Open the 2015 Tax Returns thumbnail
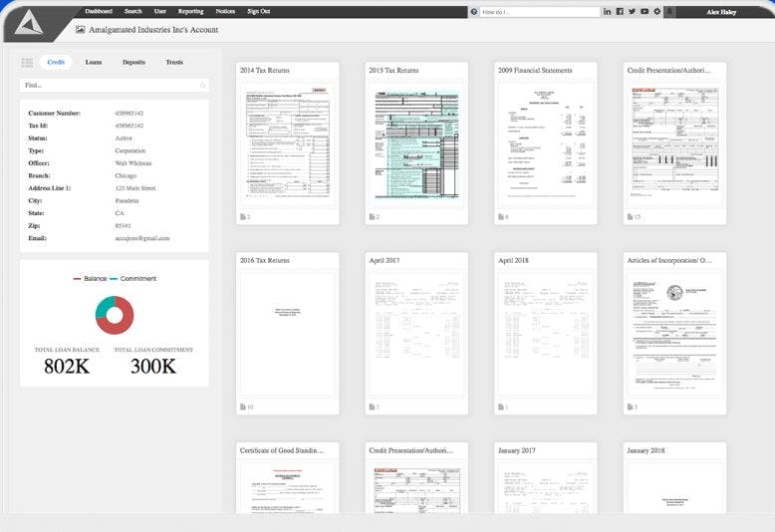Screen dimensions: 775x532 tap(416, 144)
